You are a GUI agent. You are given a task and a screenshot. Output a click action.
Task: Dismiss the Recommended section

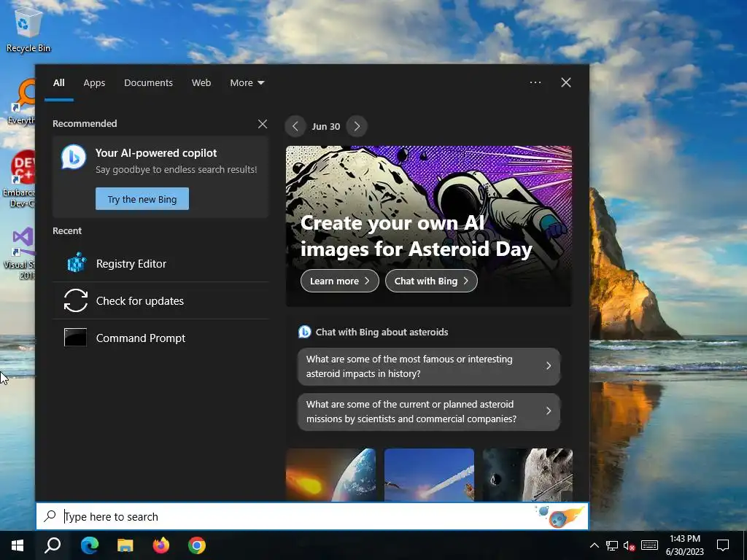(263, 124)
